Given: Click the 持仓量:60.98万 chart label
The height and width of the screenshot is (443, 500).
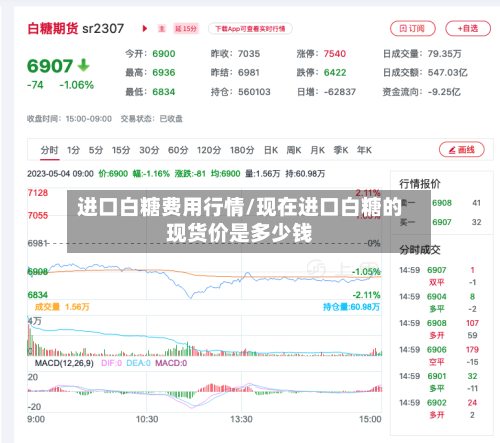Looking at the screenshot, I should [x=351, y=307].
